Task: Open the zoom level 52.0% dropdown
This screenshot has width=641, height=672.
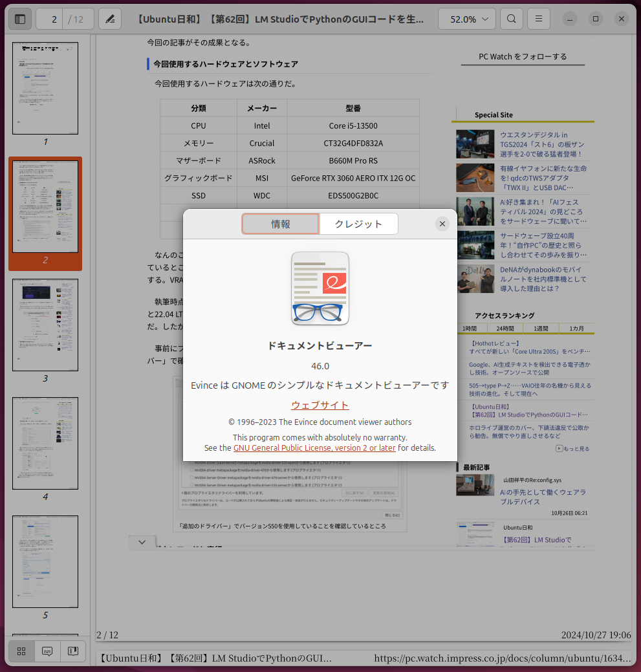Action: point(466,19)
